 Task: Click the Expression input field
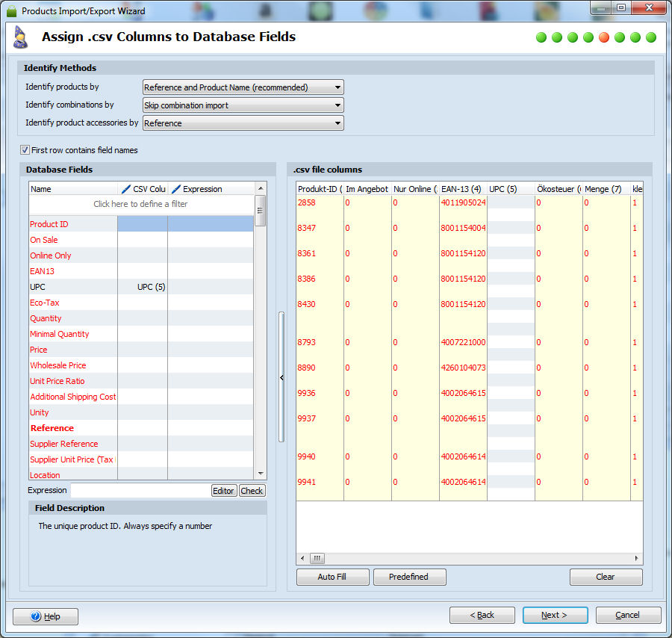click(x=140, y=491)
